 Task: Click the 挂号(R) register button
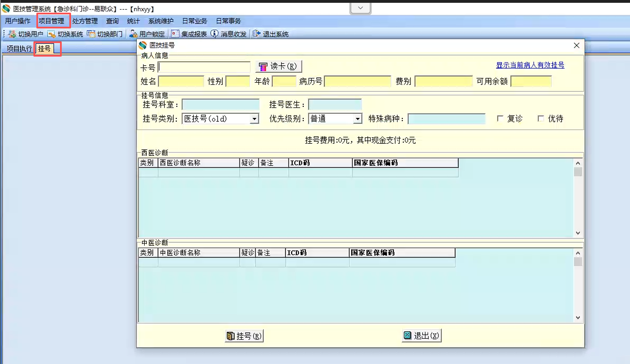pyautogui.click(x=244, y=336)
